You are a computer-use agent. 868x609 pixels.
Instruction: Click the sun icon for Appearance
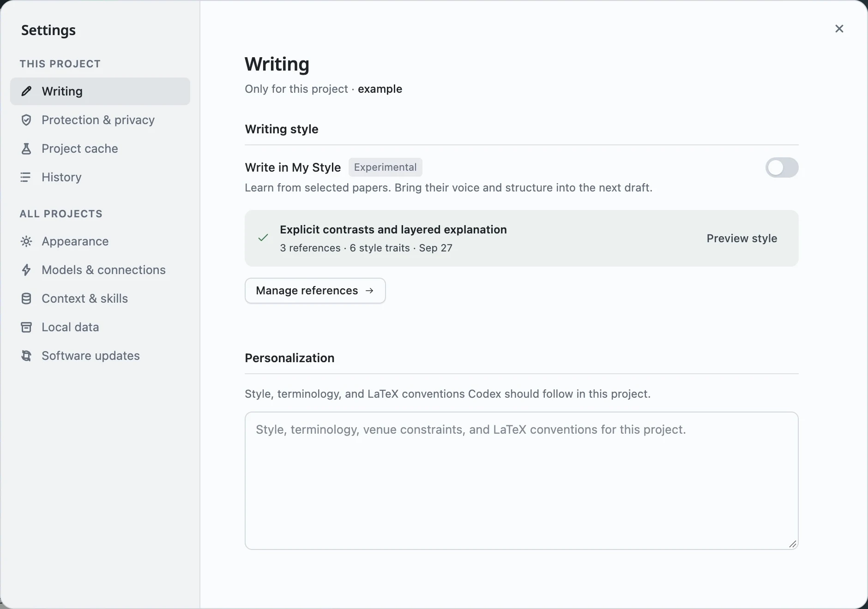point(26,241)
